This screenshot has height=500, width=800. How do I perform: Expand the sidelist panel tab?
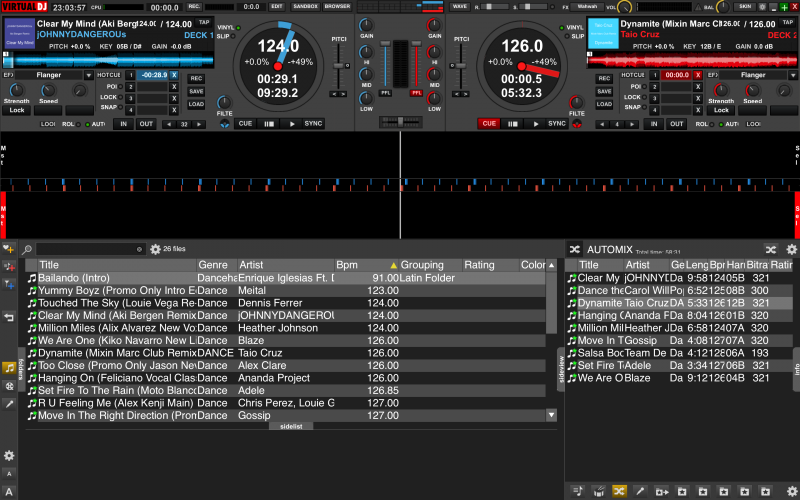pos(291,427)
